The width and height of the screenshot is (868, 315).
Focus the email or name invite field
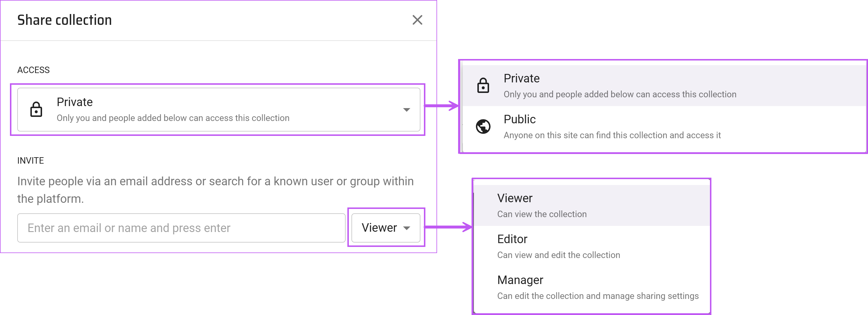coord(181,228)
